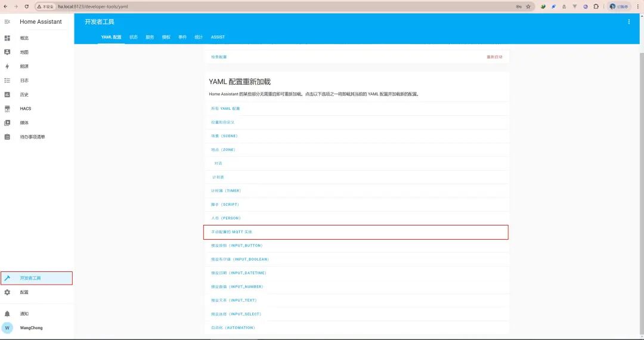Click the browser forward arrow
The width and height of the screenshot is (644, 340).
pyautogui.click(x=16, y=7)
